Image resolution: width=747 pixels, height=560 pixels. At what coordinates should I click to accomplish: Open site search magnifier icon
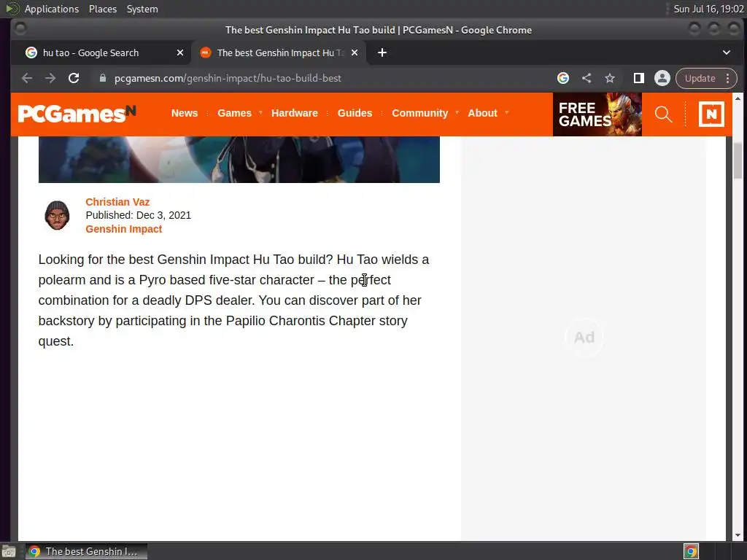[x=663, y=114]
